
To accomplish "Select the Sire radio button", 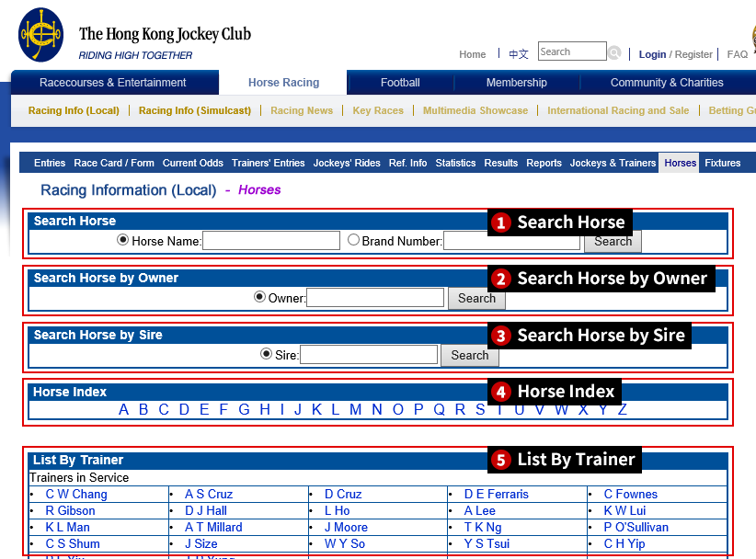I will (267, 354).
